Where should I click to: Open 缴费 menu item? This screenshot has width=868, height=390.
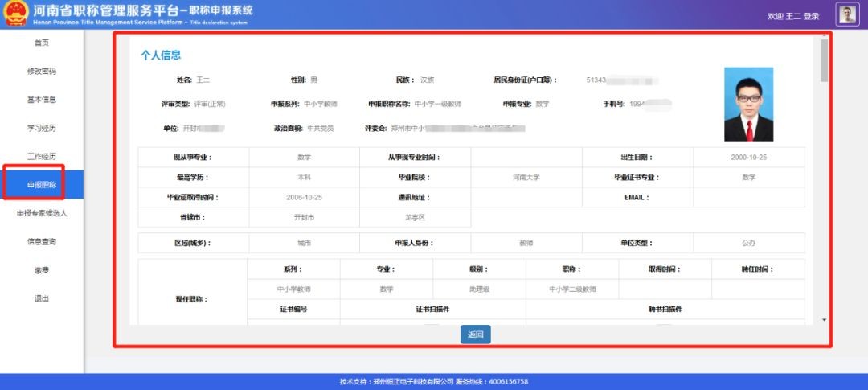(x=42, y=270)
